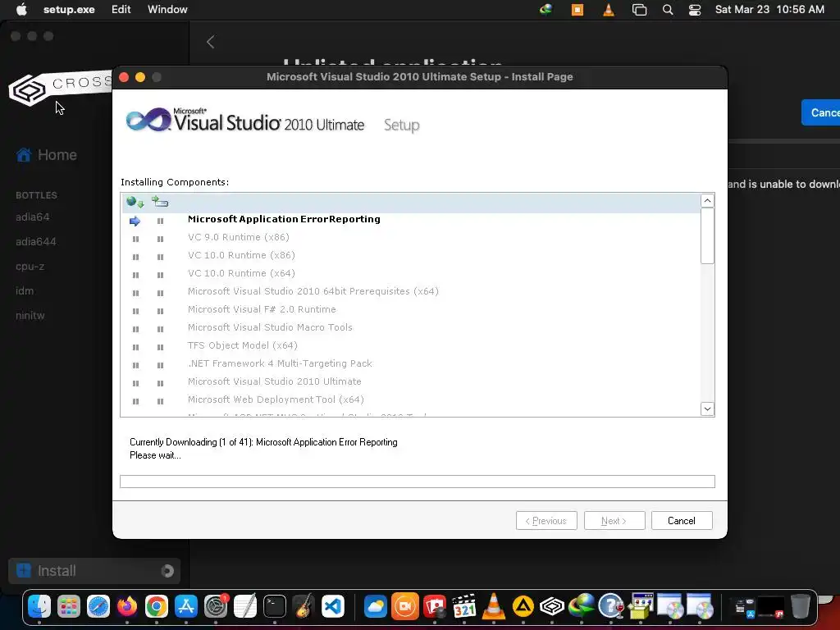The image size is (840, 630).
Task: Click the disabled Previous button
Action: coord(546,521)
